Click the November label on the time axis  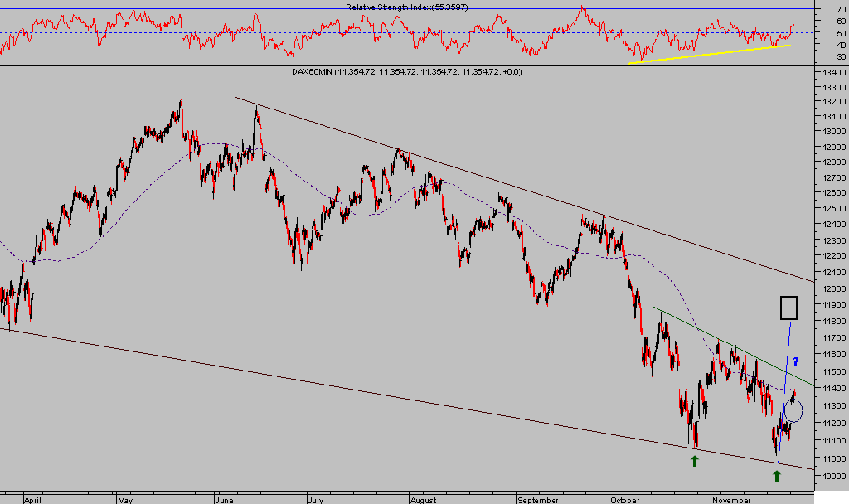coord(731,500)
